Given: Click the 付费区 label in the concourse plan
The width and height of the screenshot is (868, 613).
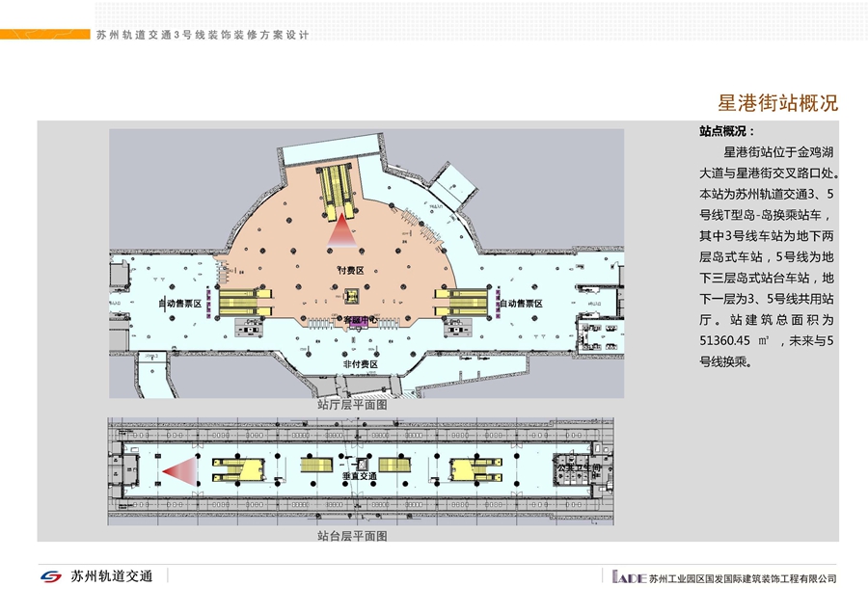Looking at the screenshot, I should pyautogui.click(x=351, y=270).
